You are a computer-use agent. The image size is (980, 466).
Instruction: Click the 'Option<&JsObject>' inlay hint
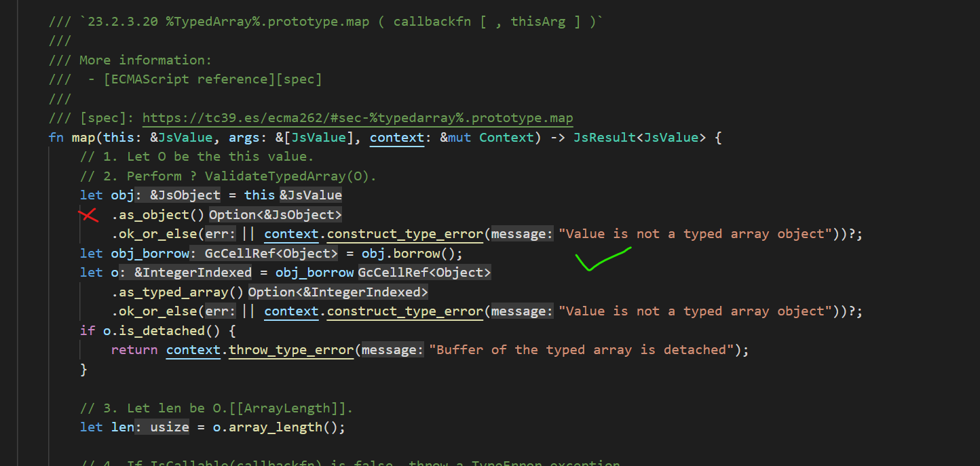point(275,215)
